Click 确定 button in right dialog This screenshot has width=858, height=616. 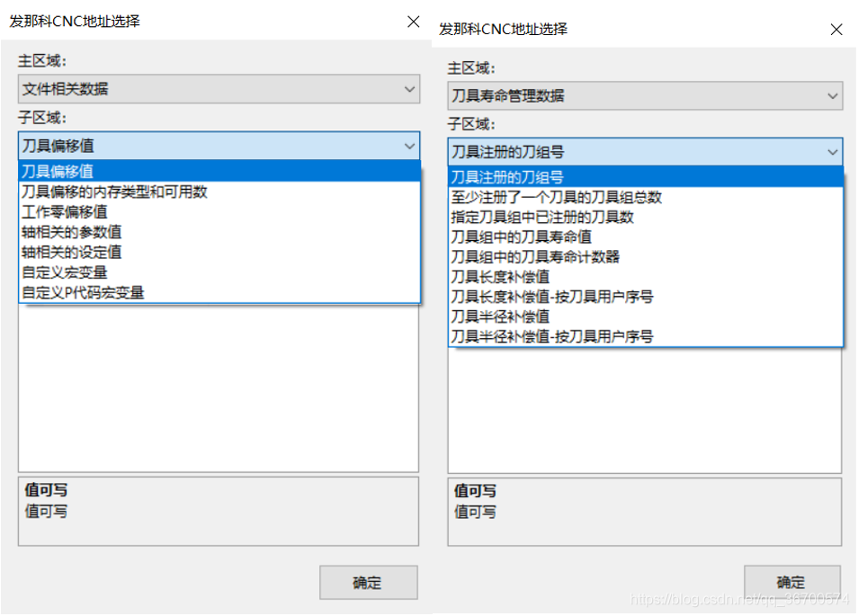tap(791, 582)
